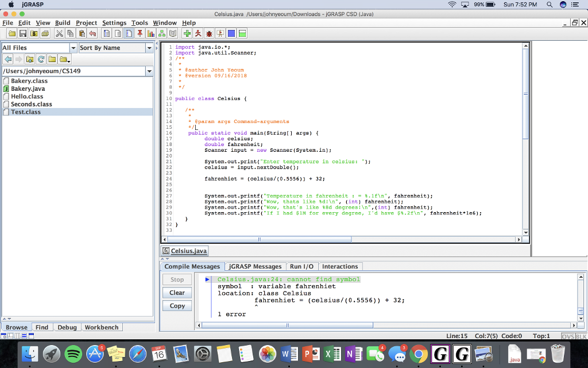Compile the file using the green plus icon
Screen dimensions: 588x368
coord(186,33)
